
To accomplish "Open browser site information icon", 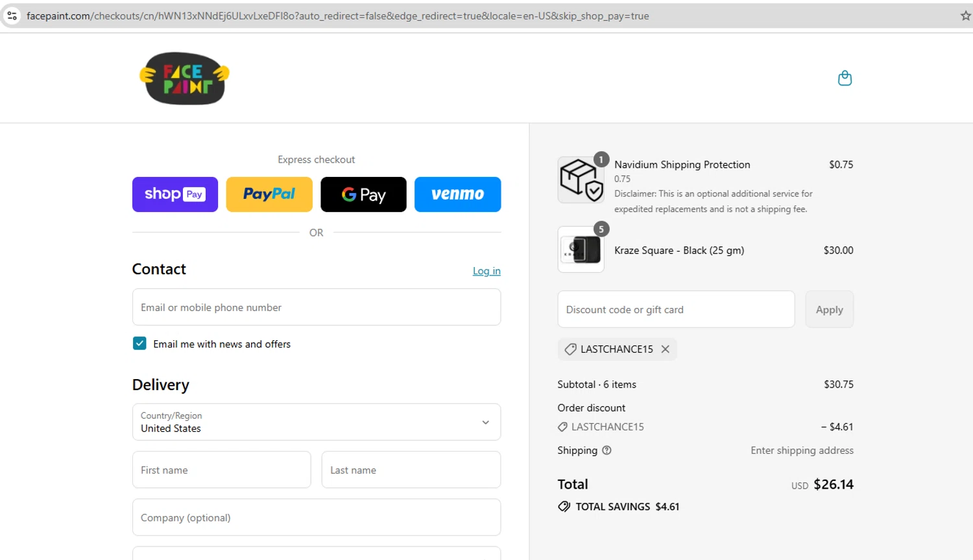I will pyautogui.click(x=12, y=16).
